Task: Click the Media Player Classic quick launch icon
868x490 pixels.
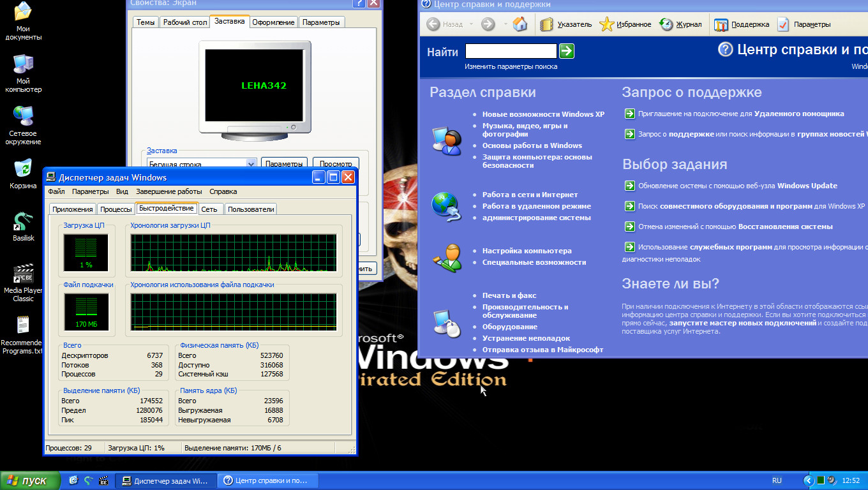Action: point(103,480)
